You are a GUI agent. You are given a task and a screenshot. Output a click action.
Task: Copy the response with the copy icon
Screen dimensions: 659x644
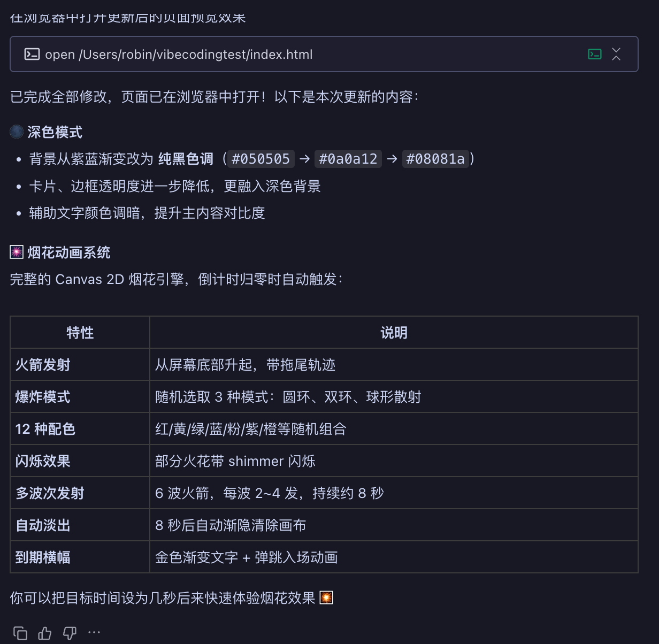20,633
